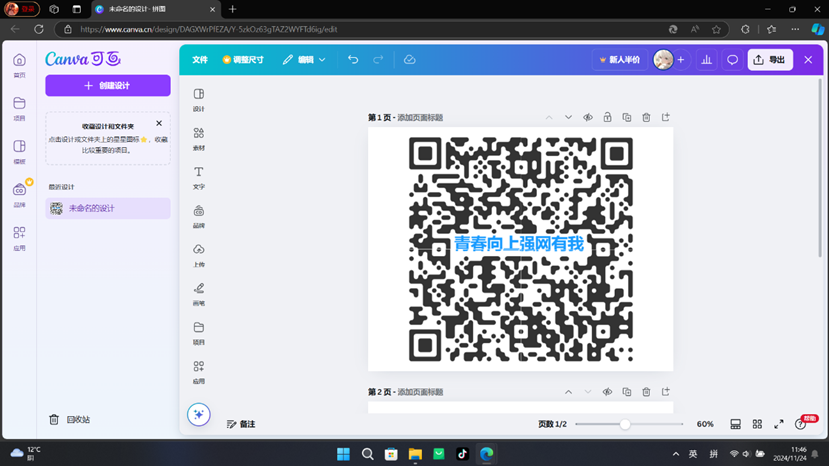Close the editor with the X button
The image size is (829, 466).
click(x=808, y=60)
